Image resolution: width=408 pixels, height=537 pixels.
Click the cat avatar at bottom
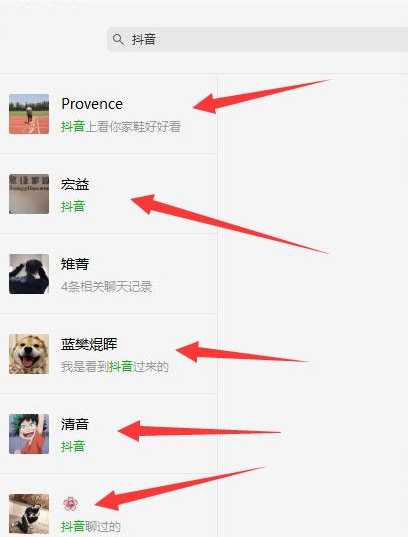[x=29, y=514]
